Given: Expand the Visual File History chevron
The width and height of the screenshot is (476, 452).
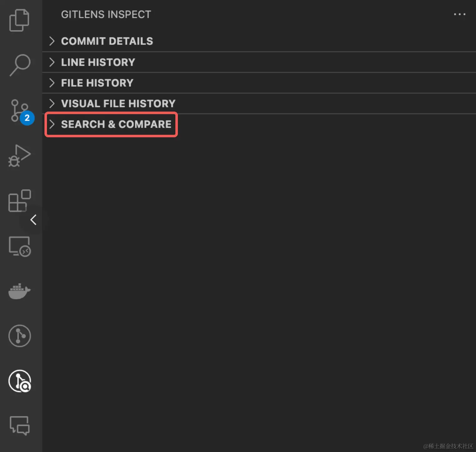Looking at the screenshot, I should [x=52, y=103].
